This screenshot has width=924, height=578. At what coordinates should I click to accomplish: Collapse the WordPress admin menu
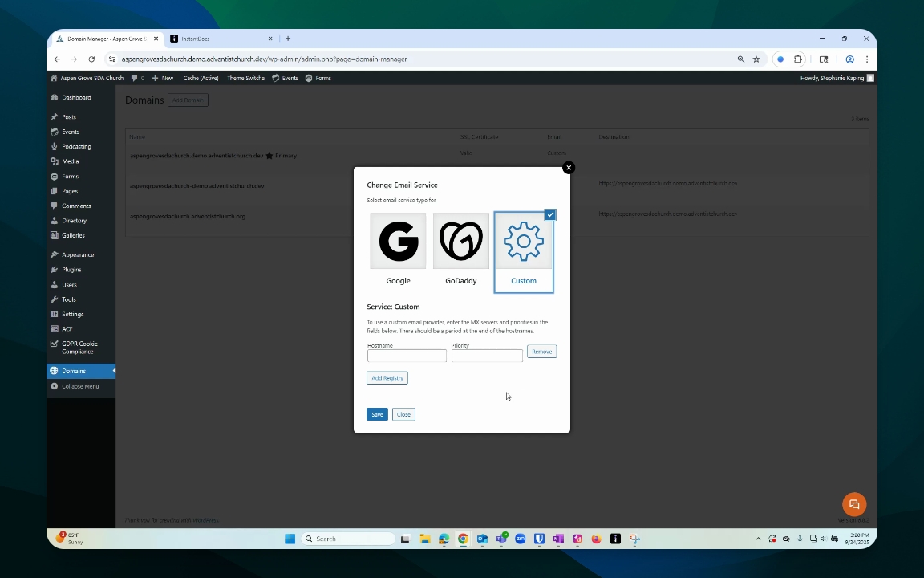point(80,386)
